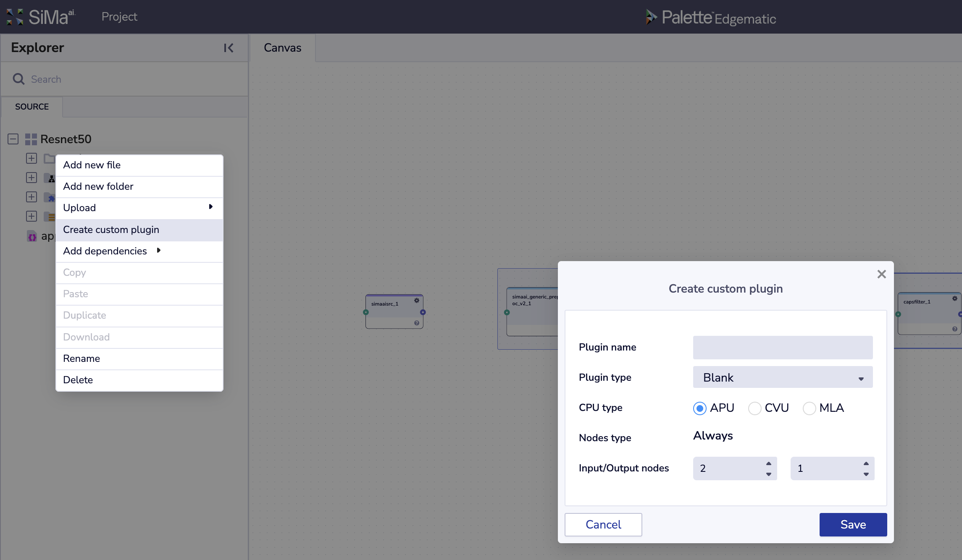This screenshot has width=962, height=560.
Task: Collapse the Explorer panel with arrow icon
Action: pyautogui.click(x=229, y=48)
